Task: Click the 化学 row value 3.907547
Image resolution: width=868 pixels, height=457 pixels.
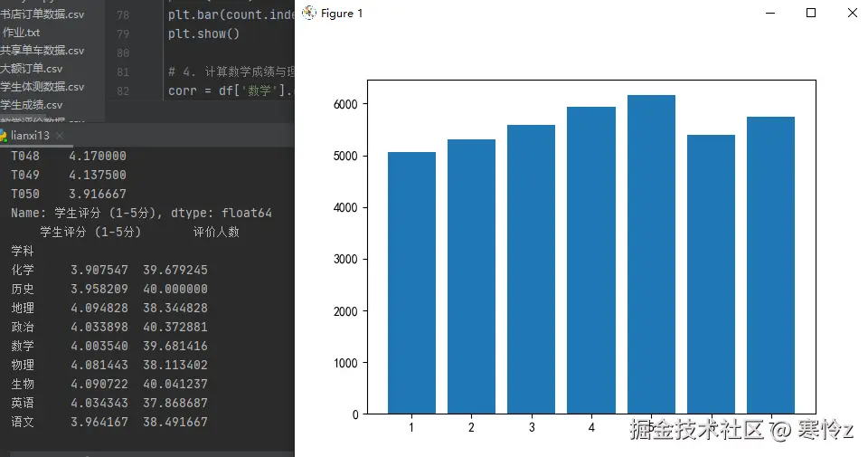Action: point(99,270)
